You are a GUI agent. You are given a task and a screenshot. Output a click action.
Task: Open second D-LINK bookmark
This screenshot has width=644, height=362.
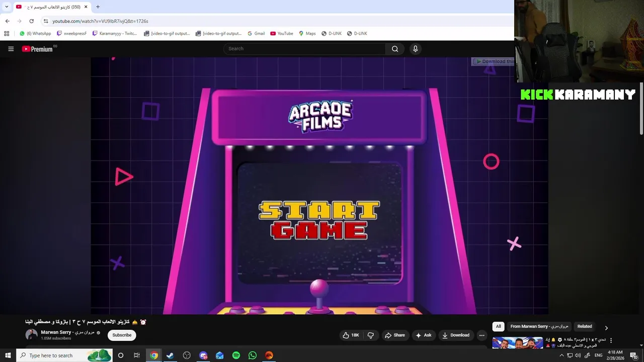(357, 34)
